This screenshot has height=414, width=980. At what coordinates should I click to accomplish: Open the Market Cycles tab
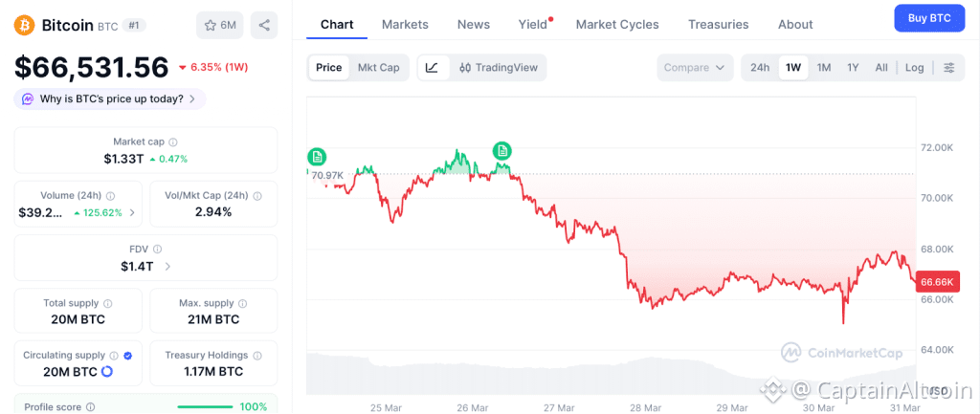[x=617, y=24]
